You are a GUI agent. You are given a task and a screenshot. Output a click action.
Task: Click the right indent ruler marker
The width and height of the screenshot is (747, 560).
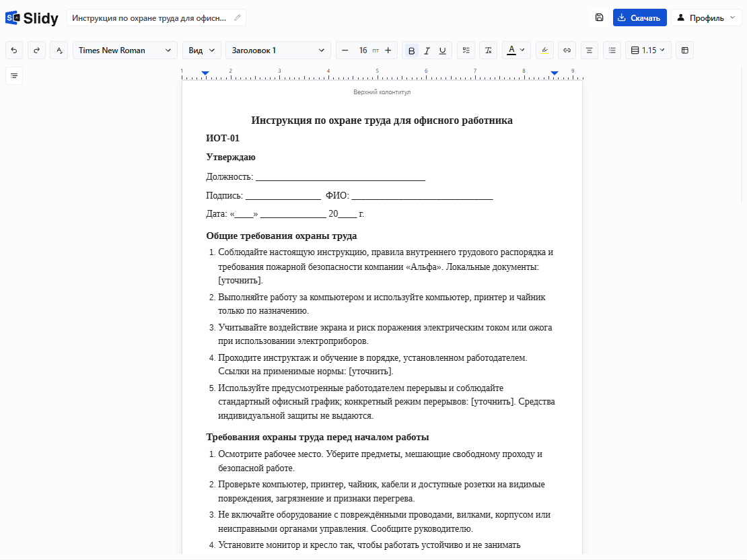point(555,73)
